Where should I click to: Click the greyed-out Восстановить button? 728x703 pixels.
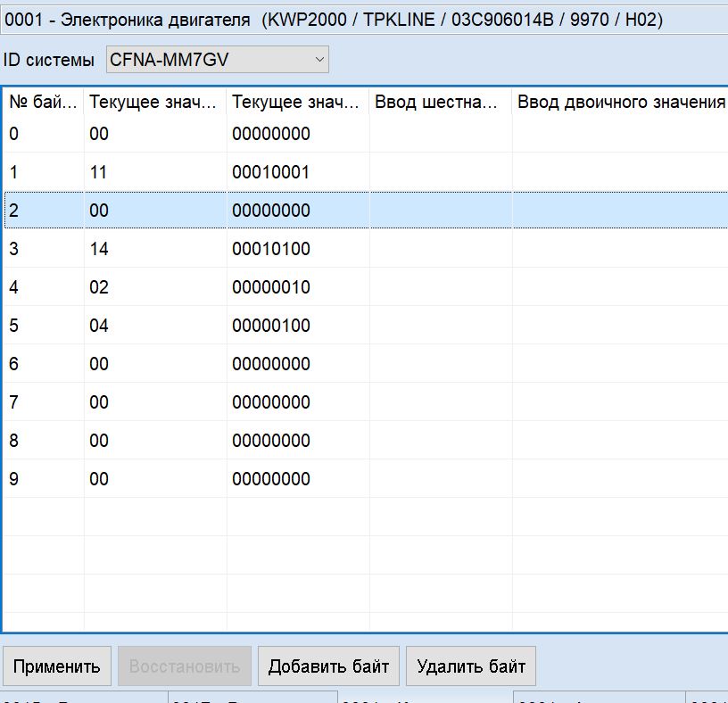pos(185,666)
